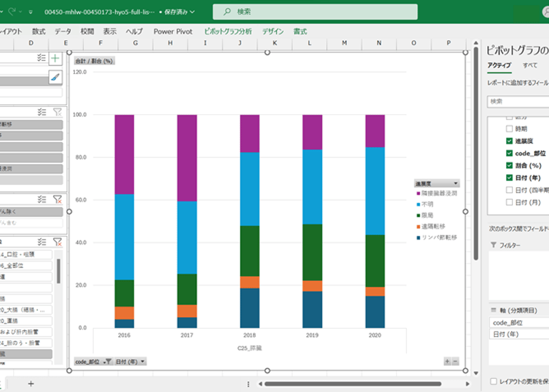Click orange 遠隔転移 legend swatch

[x=418, y=226]
